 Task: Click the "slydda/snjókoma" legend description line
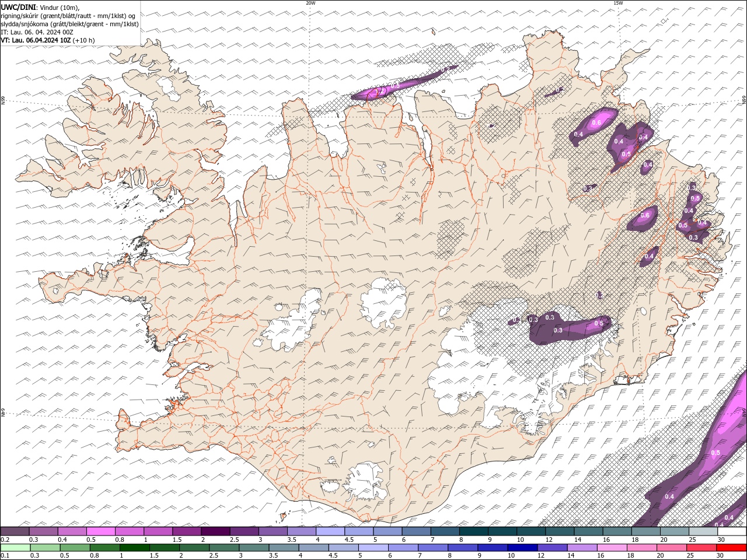coord(70,24)
